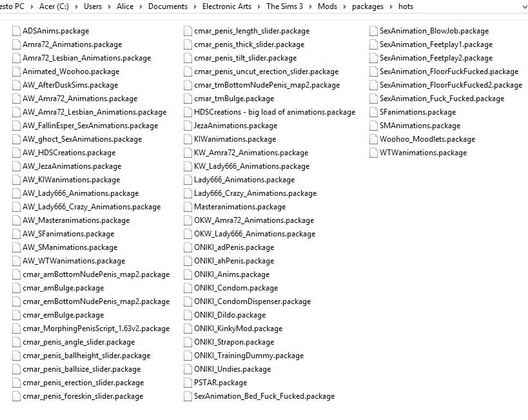This screenshot has width=528, height=420.
Task: Navigate to Users folder in breadcrumb
Action: tap(93, 6)
